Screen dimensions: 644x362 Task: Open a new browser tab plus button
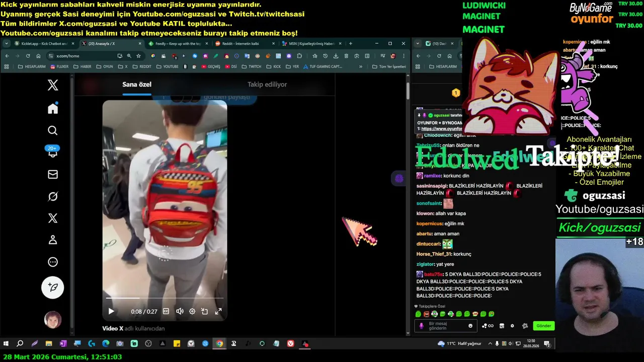coord(351,44)
